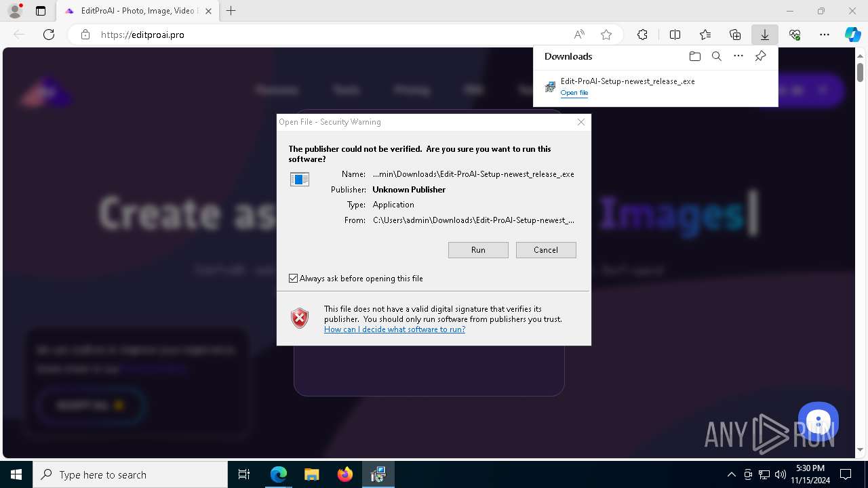This screenshot has height=488, width=868.
Task: Click the installer setup taskbar icon
Action: pyautogui.click(x=378, y=474)
